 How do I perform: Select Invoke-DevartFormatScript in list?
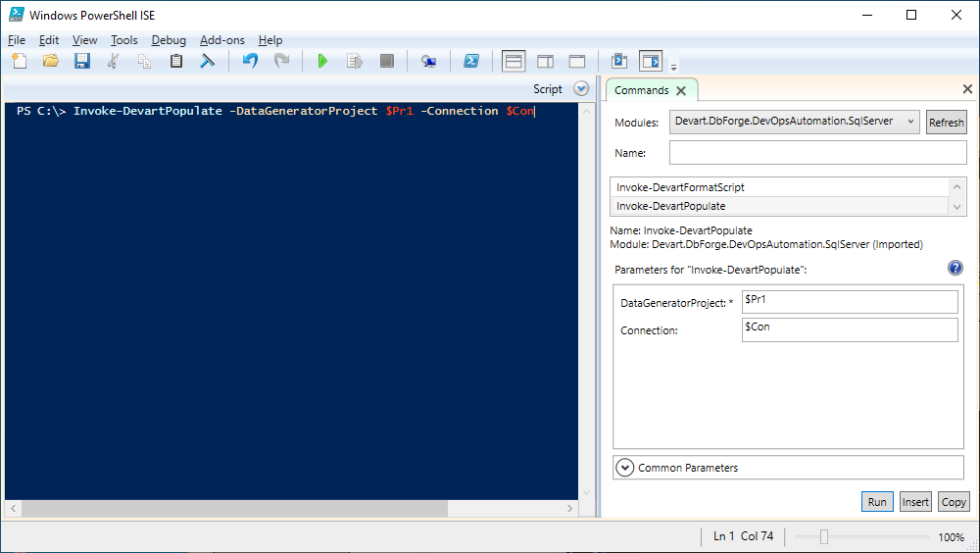[x=779, y=187]
